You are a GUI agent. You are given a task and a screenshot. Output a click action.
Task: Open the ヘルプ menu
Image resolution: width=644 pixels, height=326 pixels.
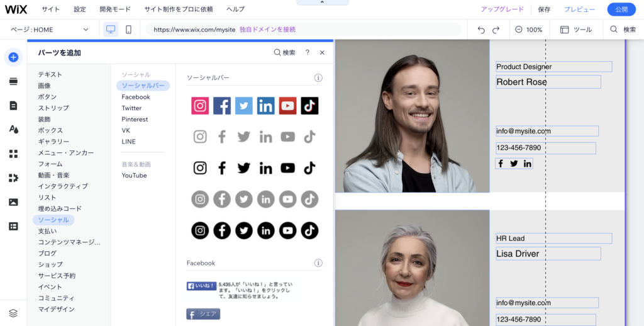(235, 9)
